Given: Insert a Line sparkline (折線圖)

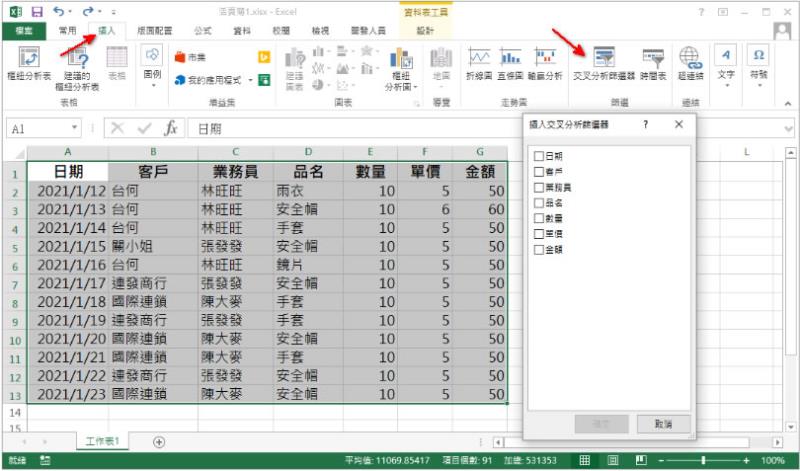Looking at the screenshot, I should pos(479,63).
